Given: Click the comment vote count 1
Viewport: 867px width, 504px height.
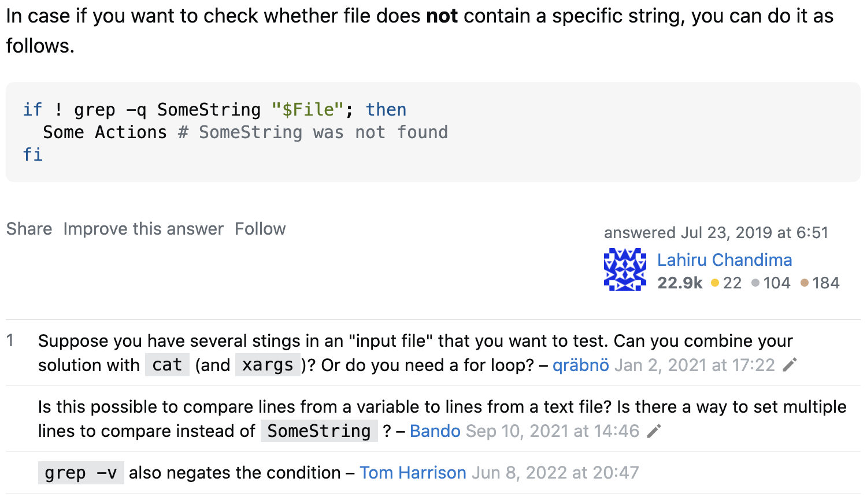Looking at the screenshot, I should 10,340.
